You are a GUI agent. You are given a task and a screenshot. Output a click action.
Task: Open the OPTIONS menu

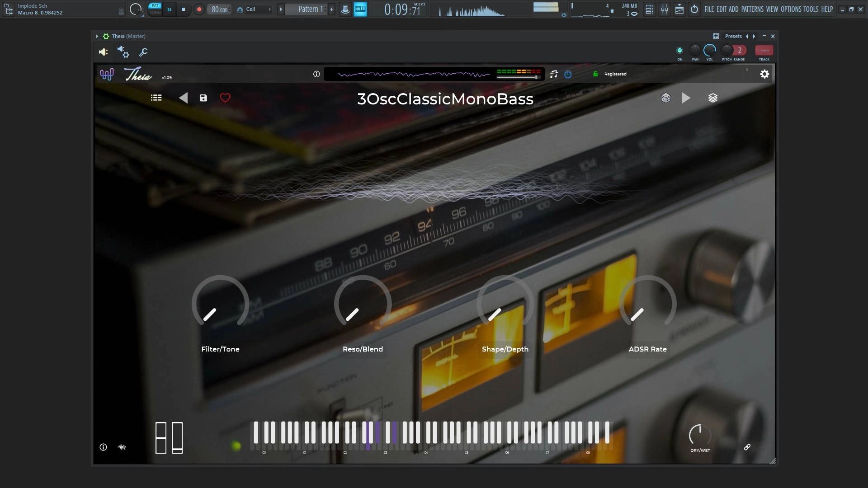[791, 9]
